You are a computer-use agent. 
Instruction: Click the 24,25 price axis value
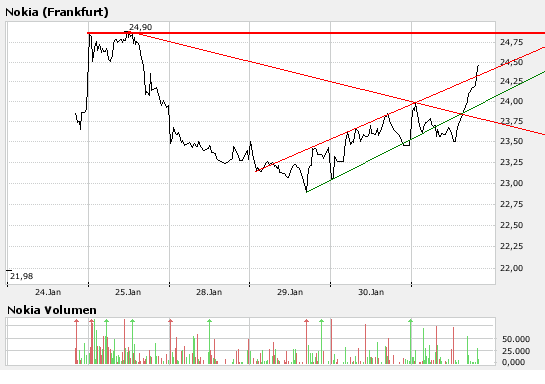[x=512, y=81]
